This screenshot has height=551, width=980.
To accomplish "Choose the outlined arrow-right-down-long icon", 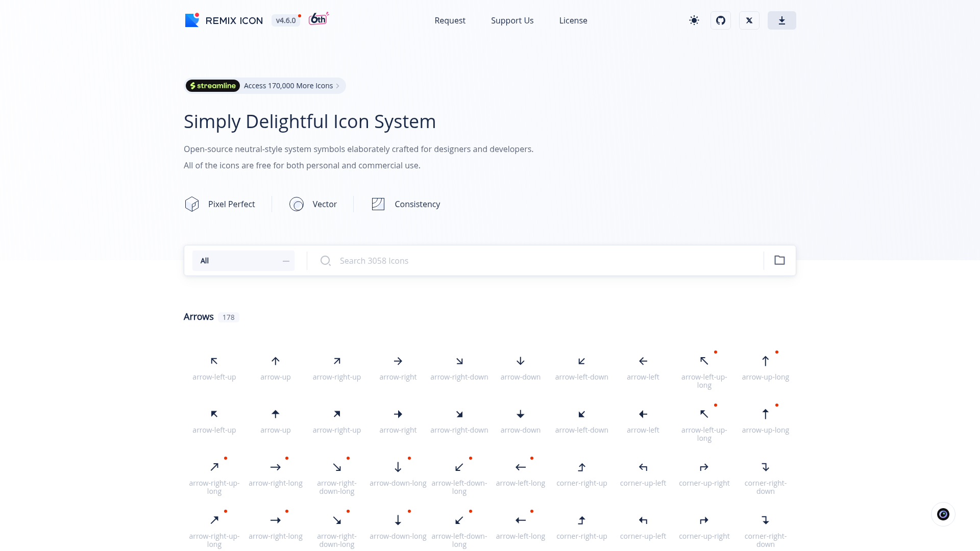I will 337,467.
